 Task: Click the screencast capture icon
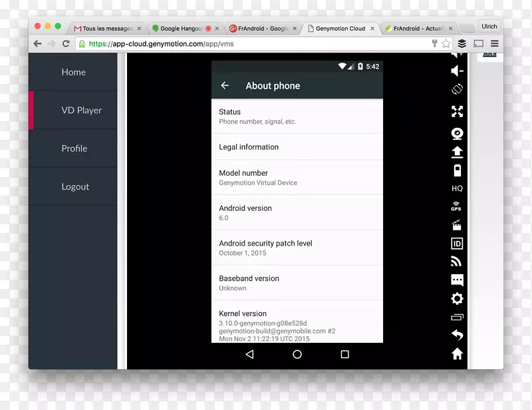457,224
